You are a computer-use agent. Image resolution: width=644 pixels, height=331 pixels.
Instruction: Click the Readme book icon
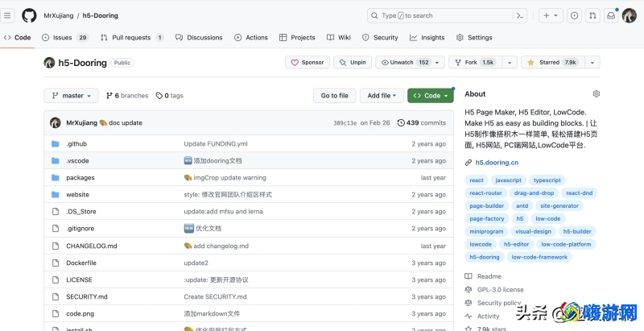coord(469,276)
